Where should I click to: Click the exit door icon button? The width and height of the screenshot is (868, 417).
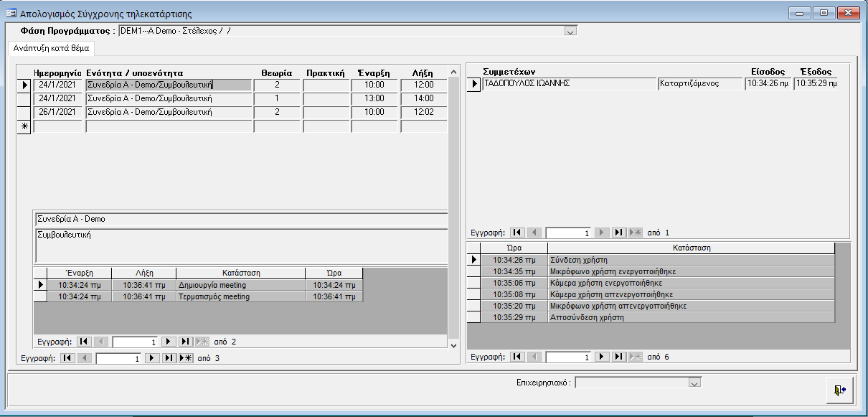[840, 389]
